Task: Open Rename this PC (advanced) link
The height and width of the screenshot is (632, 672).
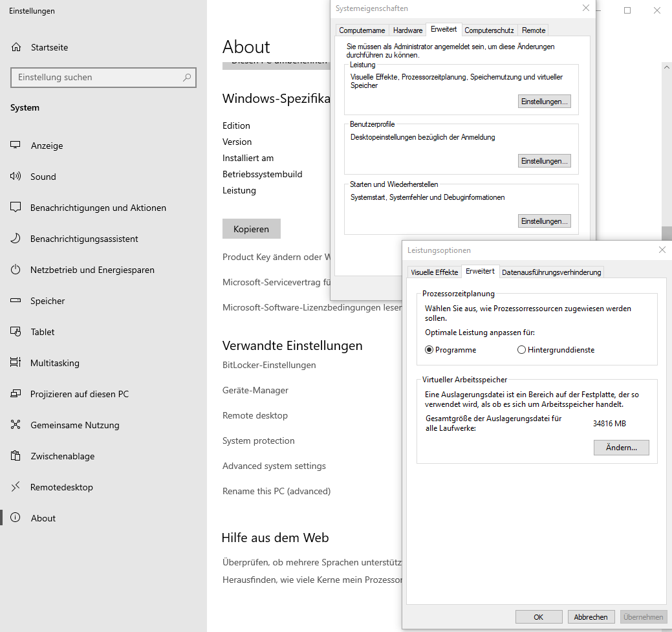Action: point(276,492)
